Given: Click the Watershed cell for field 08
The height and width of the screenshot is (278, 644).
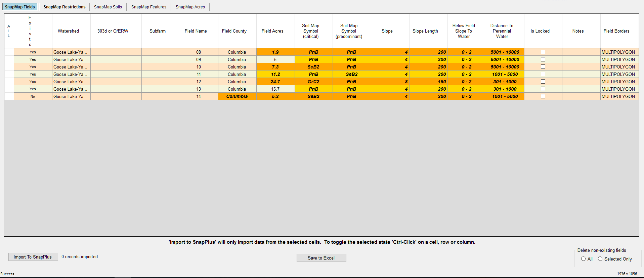Looking at the screenshot, I should pyautogui.click(x=71, y=52).
